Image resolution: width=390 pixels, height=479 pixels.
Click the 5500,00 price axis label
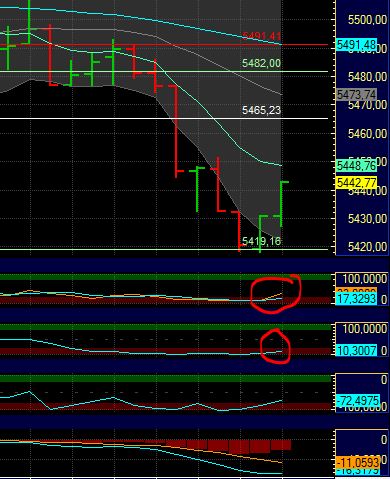[367, 20]
